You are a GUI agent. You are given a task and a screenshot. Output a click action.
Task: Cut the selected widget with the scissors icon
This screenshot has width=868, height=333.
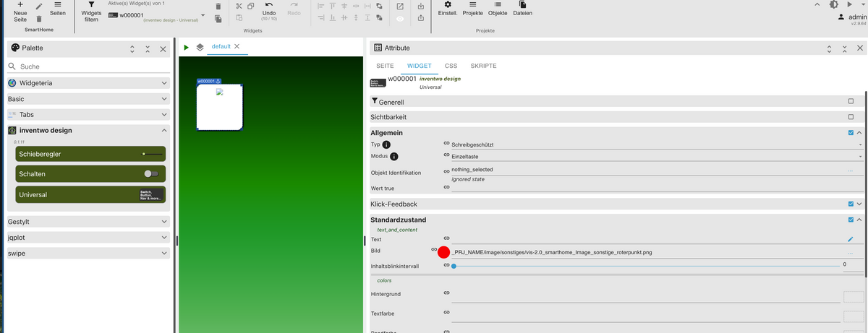tap(239, 6)
